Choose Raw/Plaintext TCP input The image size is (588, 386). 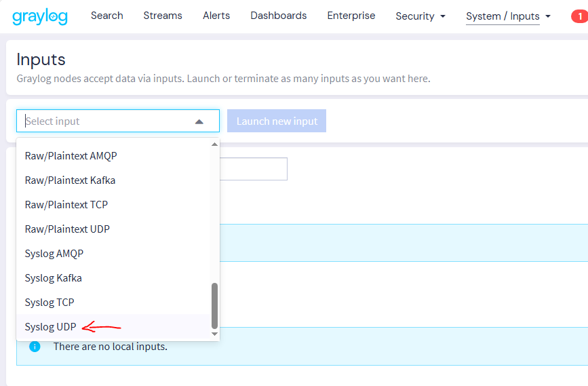coord(66,205)
